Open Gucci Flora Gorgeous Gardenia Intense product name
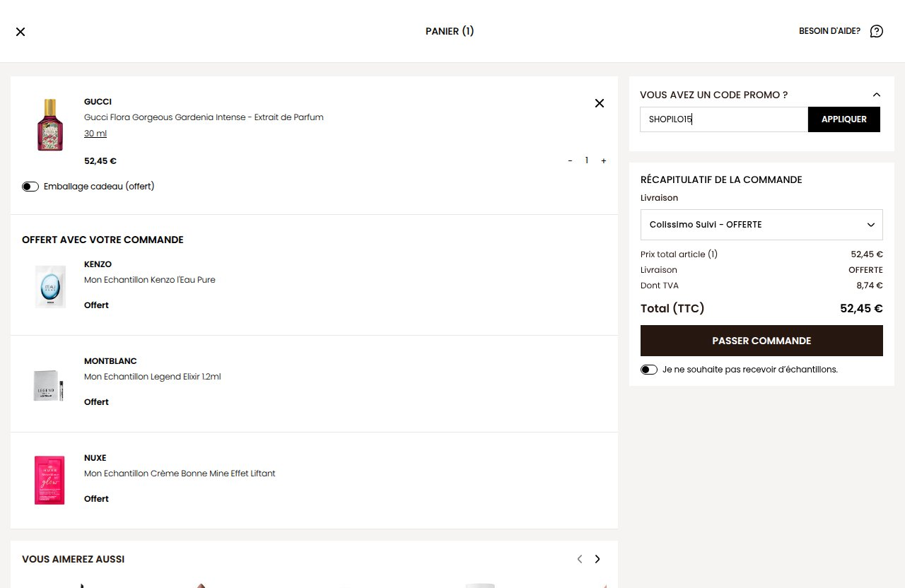The width and height of the screenshot is (905, 588). [x=204, y=117]
